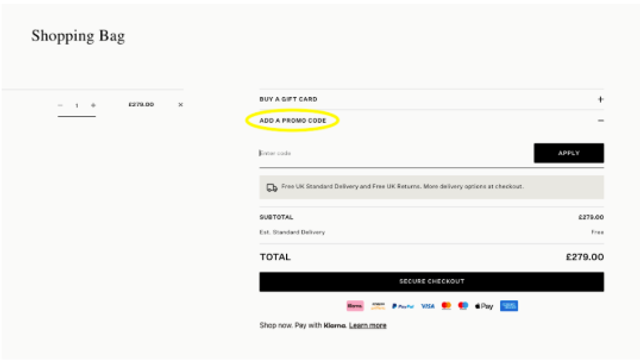The image size is (640, 363).
Task: Remove item with the X icon
Action: point(180,105)
